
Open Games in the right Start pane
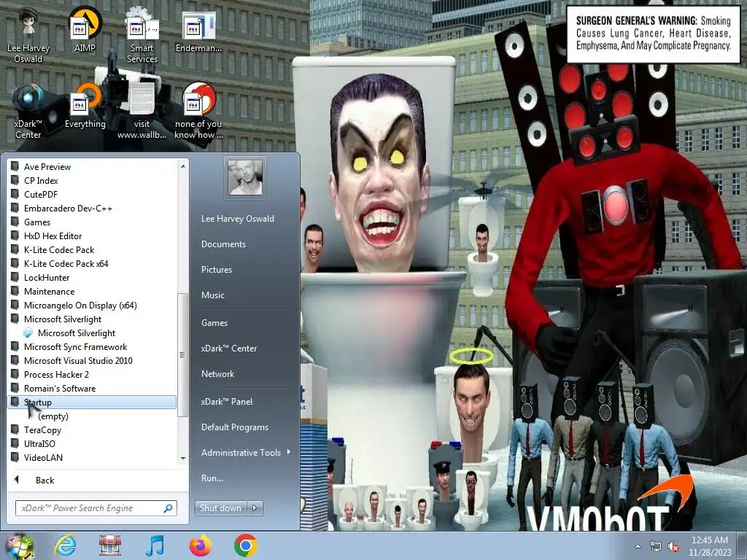[x=214, y=323]
